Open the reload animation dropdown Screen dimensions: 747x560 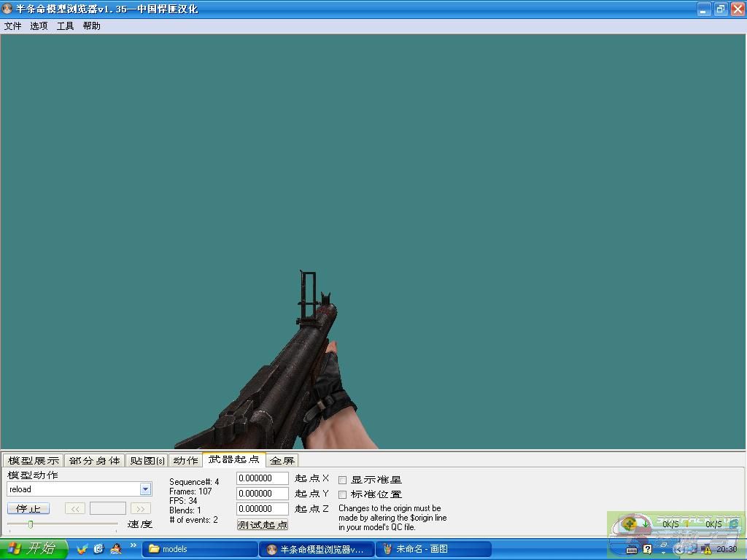pyautogui.click(x=145, y=489)
